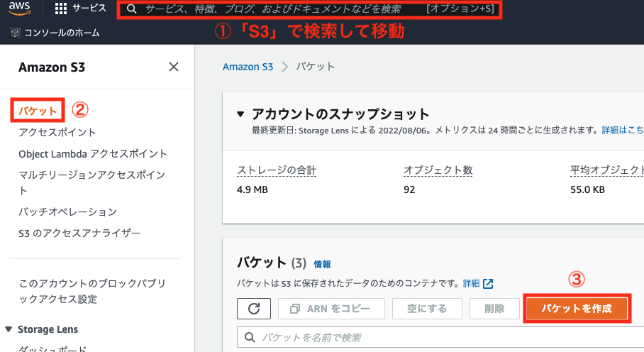Click the ストレージの合計 metric label

coord(277,170)
